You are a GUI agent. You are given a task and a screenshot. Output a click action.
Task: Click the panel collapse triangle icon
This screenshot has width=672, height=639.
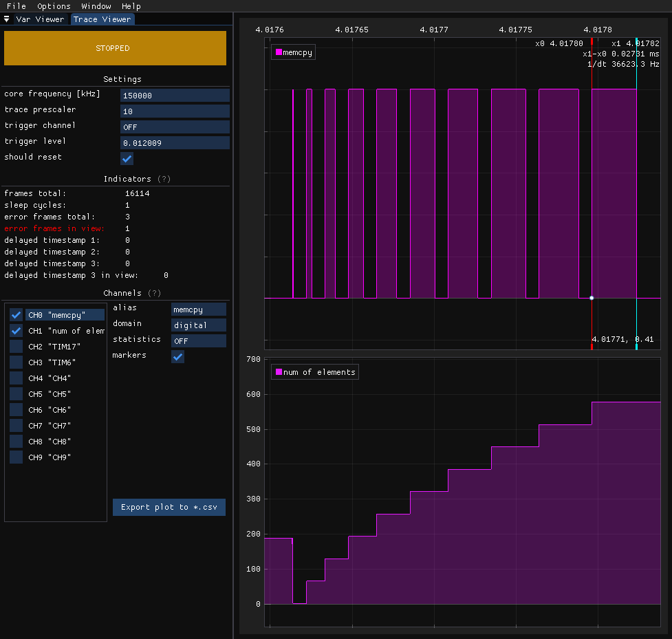[7, 19]
